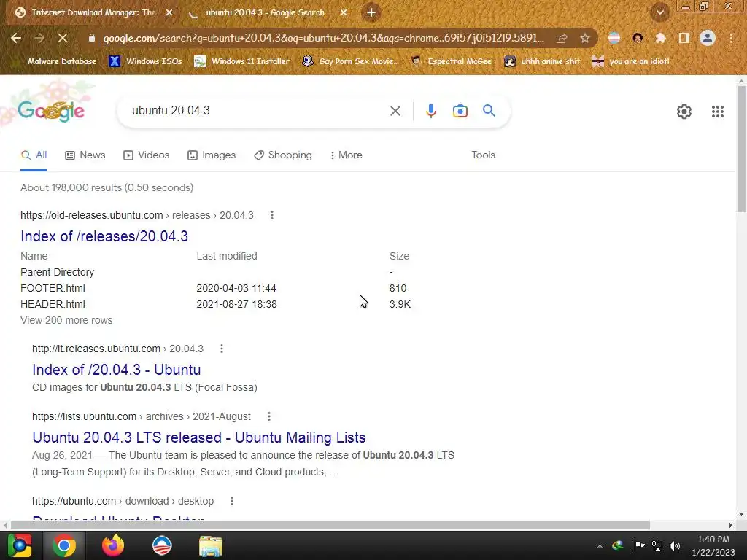
Task: Start voice search with microphone icon
Action: pos(430,111)
